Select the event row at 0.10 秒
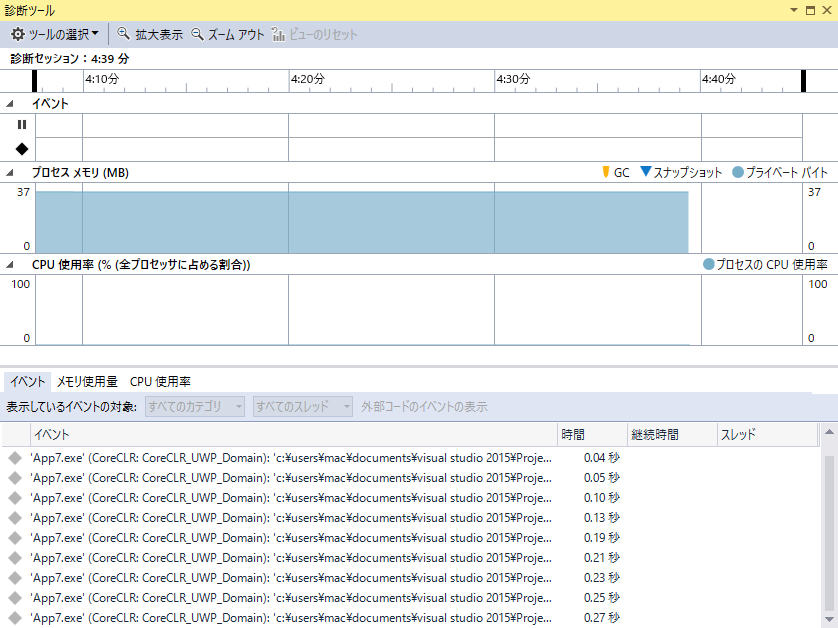 [410, 498]
